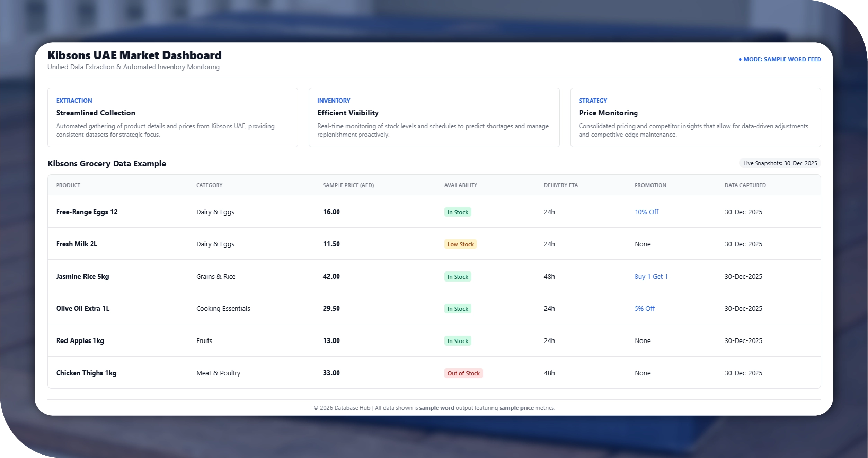
Task: Select the Chicken Thighs 1kg row
Action: pos(86,373)
